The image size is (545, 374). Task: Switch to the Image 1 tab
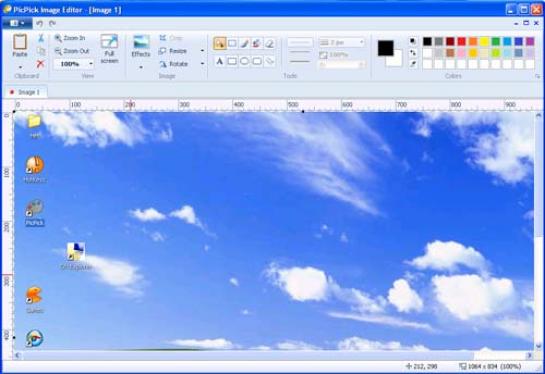pyautogui.click(x=26, y=92)
